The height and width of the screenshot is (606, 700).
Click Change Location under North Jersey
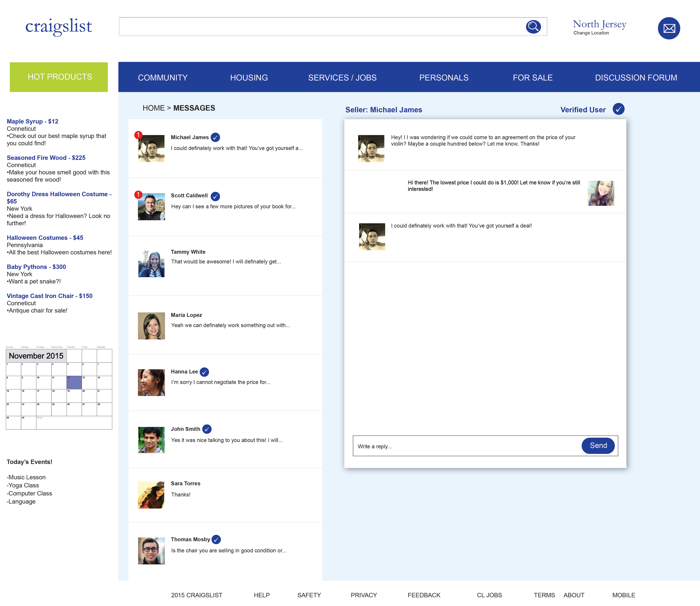591,33
